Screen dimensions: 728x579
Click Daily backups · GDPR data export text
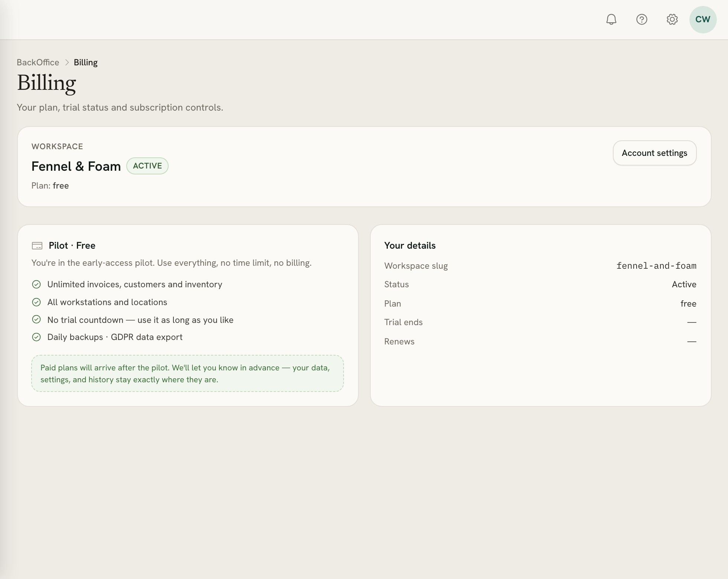coord(115,337)
